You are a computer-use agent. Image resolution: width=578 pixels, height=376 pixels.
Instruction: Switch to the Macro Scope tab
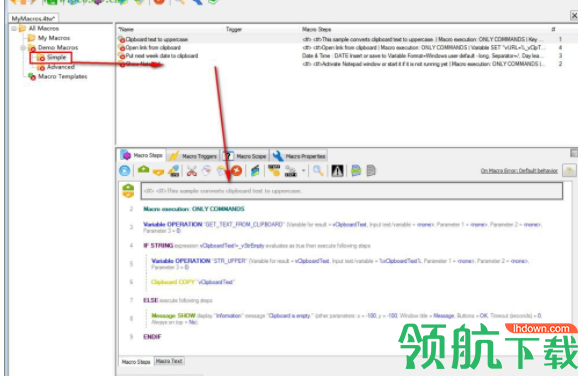[245, 156]
